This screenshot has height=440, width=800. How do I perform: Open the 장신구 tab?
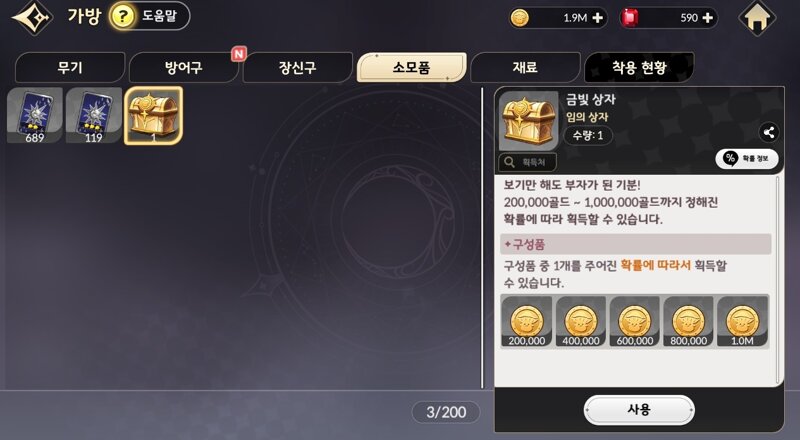(297, 67)
